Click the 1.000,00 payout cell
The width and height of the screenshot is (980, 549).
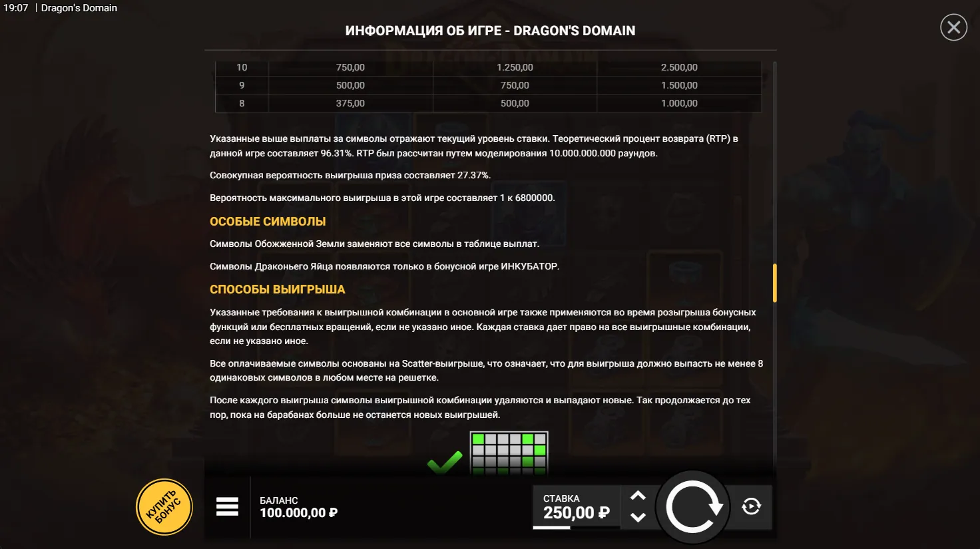[679, 103]
